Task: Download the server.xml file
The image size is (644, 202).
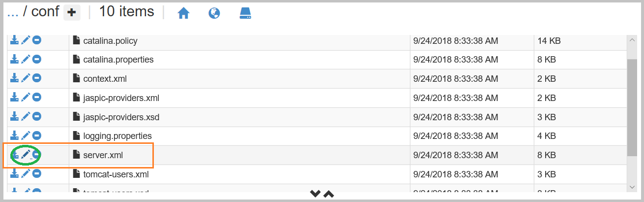Action: click(x=15, y=155)
